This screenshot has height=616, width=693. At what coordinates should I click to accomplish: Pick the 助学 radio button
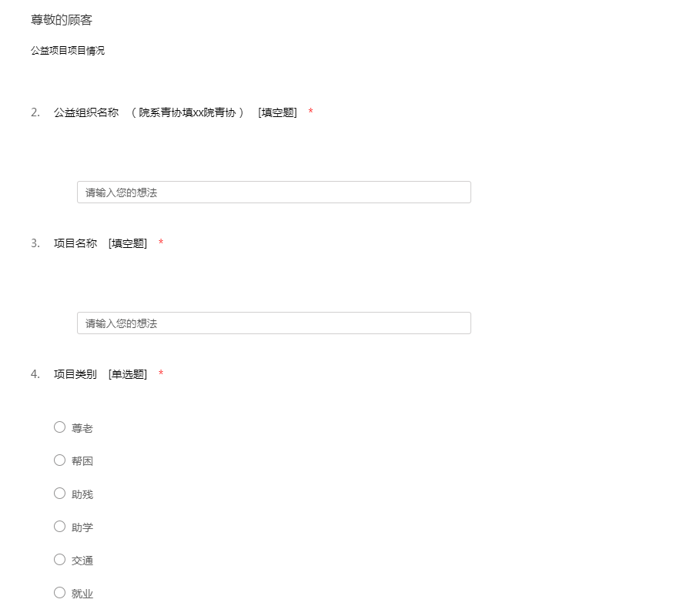coord(59,527)
